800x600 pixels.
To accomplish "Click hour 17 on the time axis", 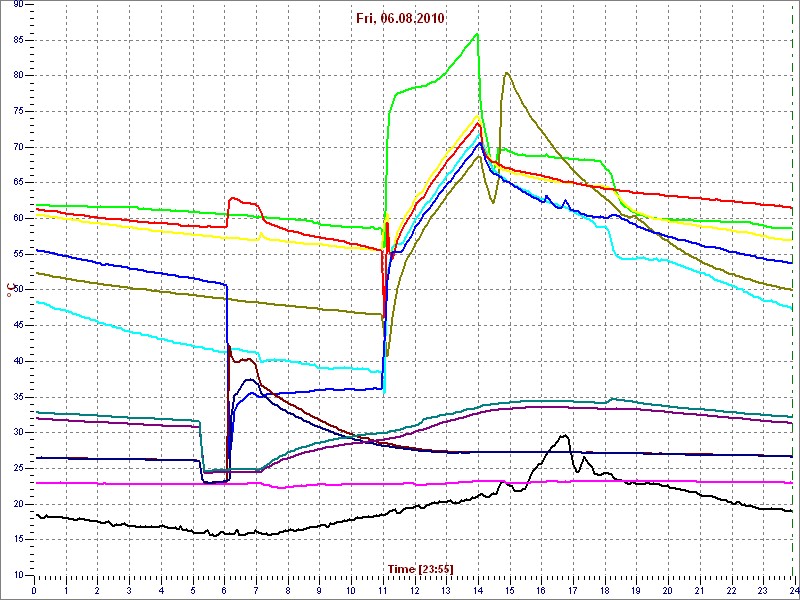I will 572,591.
